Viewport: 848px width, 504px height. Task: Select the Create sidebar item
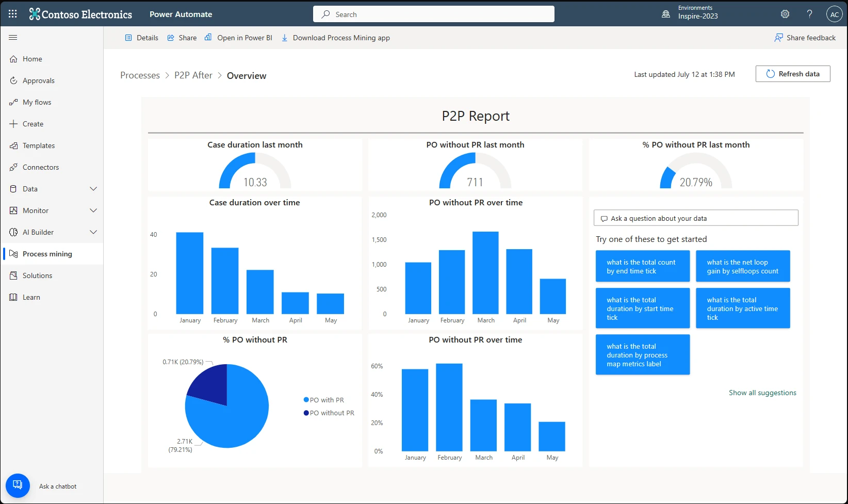34,124
